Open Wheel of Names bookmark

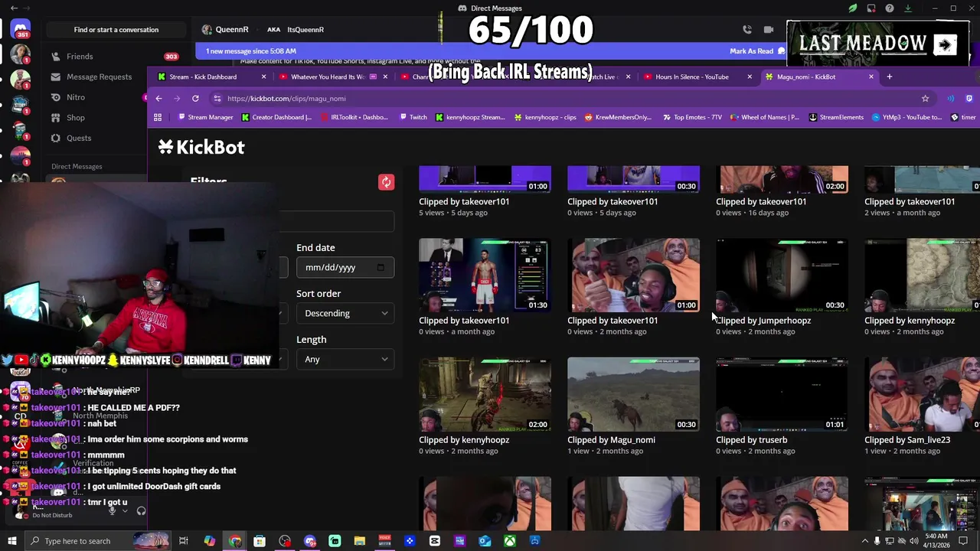(x=766, y=118)
